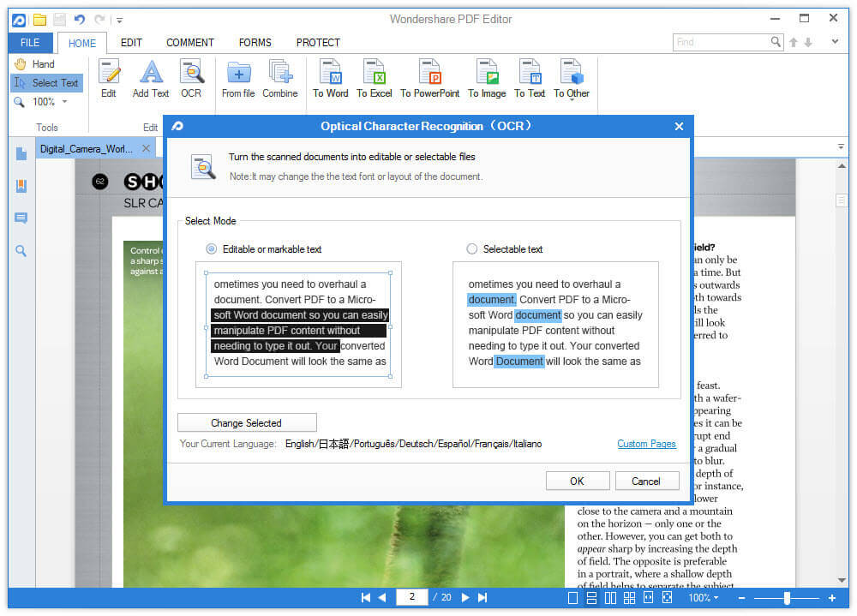This screenshot has width=857, height=616.
Task: Activate the Select Text tool
Action: tap(47, 83)
